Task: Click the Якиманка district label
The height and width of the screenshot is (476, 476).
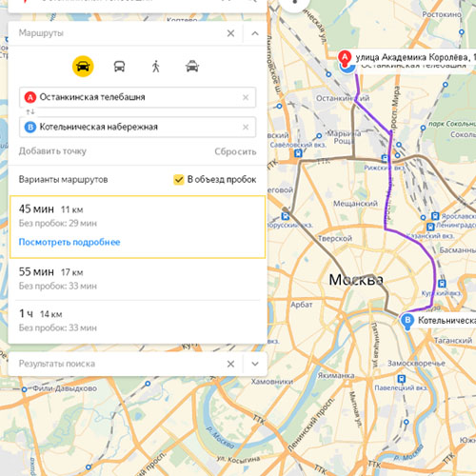Action: (x=336, y=375)
